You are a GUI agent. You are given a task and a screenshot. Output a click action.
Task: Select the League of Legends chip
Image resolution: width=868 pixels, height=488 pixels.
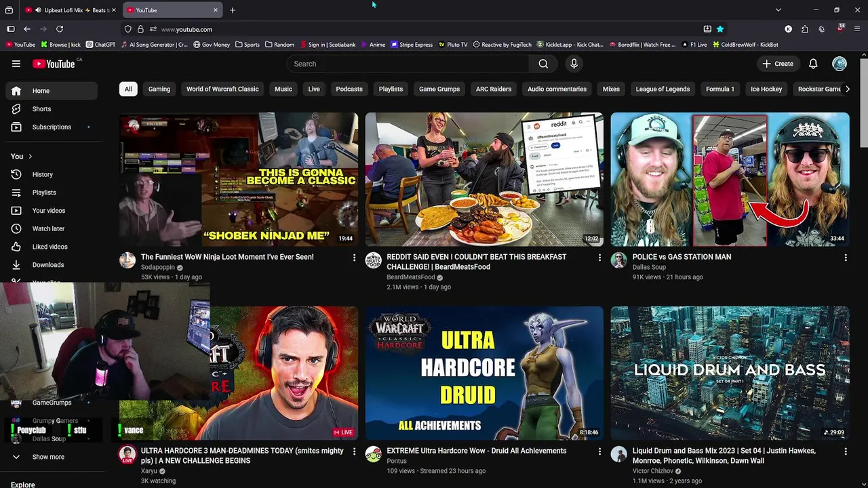[x=663, y=89]
